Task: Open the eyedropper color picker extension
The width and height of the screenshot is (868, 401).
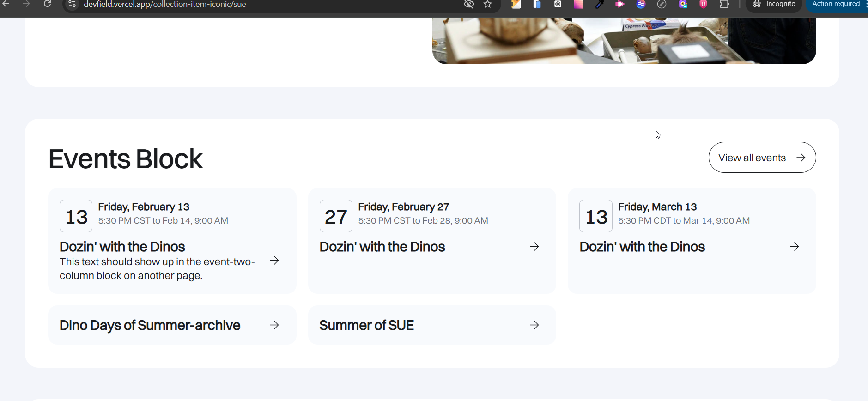Action: click(x=600, y=4)
